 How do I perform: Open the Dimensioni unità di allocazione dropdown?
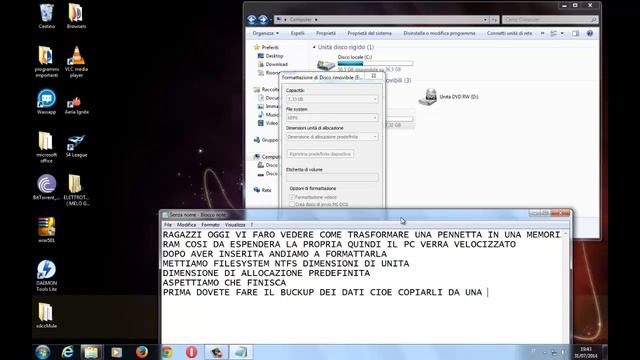(x=332, y=137)
